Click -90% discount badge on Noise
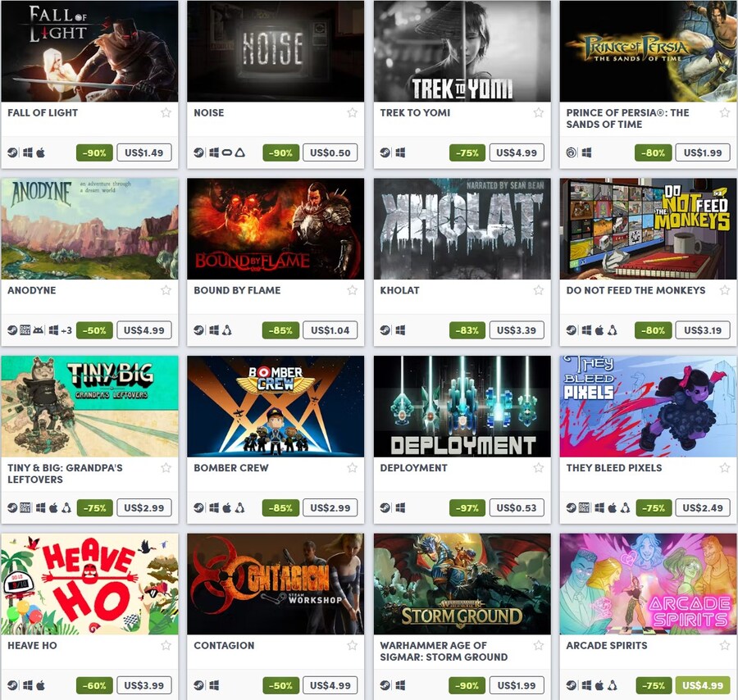Image resolution: width=738 pixels, height=700 pixels. pos(280,152)
